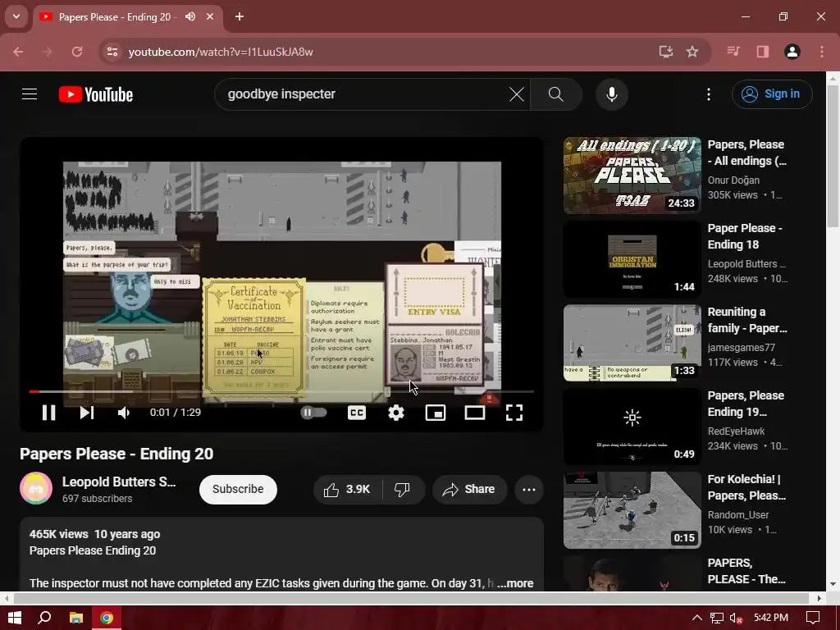Start voice search with microphone
This screenshot has height=630, width=840.
coord(612,94)
